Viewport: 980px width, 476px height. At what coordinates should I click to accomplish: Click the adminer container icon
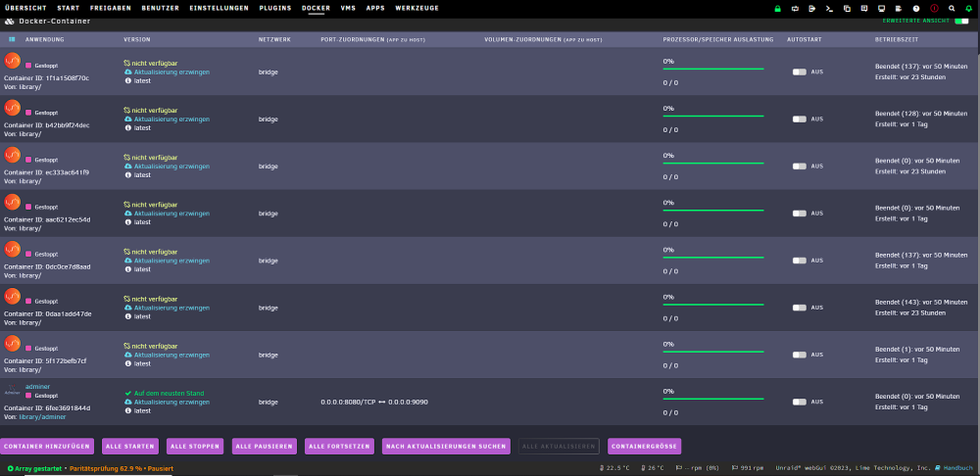[13, 391]
